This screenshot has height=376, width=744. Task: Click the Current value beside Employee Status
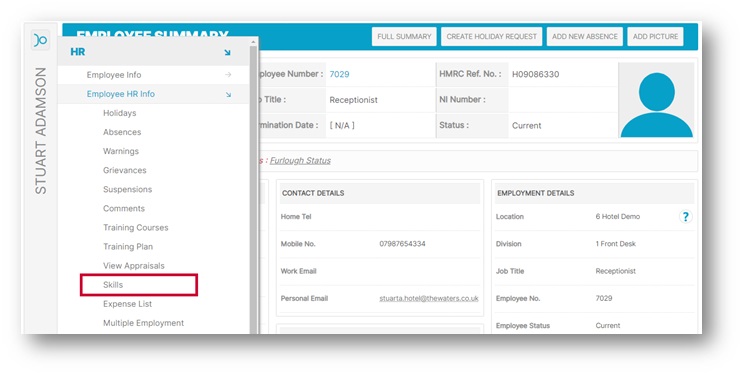point(608,326)
